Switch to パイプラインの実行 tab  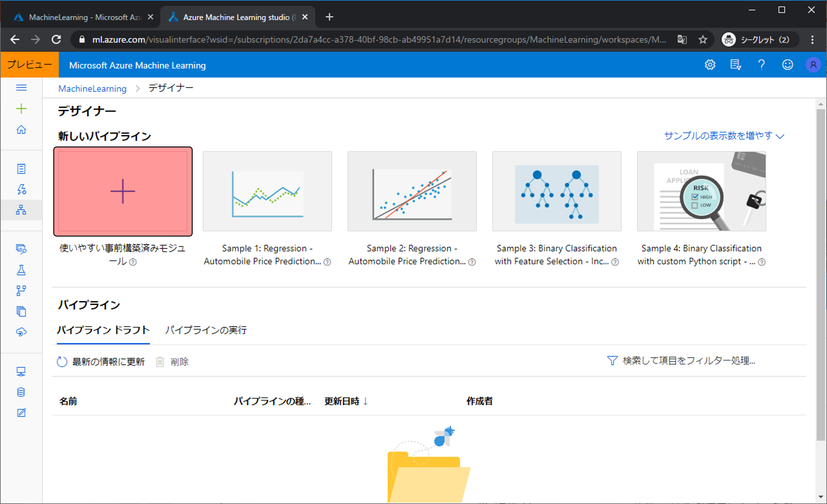point(206,330)
